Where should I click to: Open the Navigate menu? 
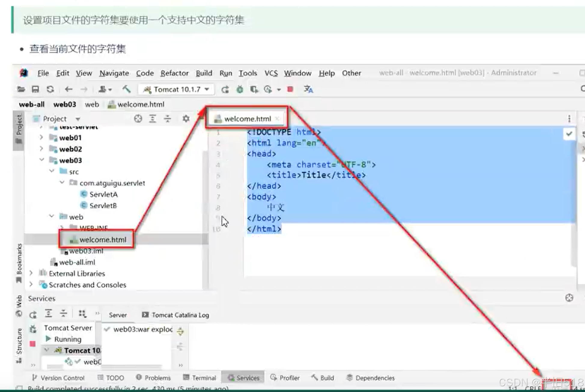pyautogui.click(x=114, y=73)
